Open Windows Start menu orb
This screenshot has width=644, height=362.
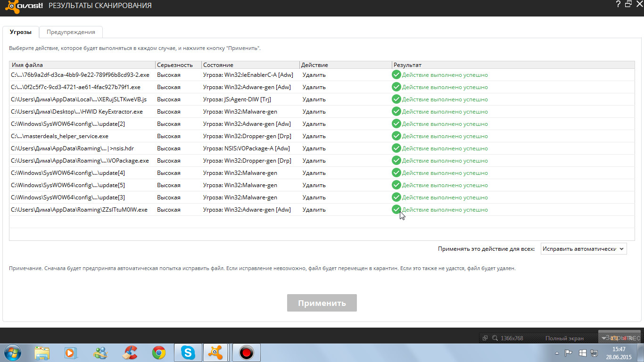(x=12, y=353)
